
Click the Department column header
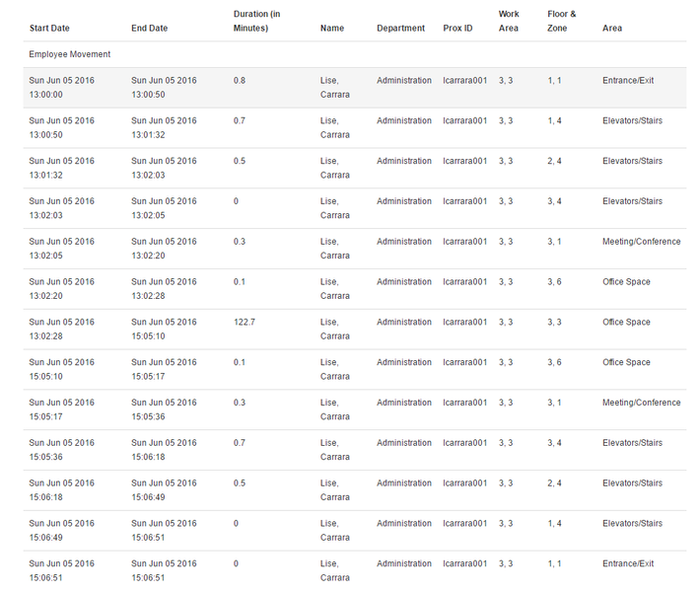(401, 29)
